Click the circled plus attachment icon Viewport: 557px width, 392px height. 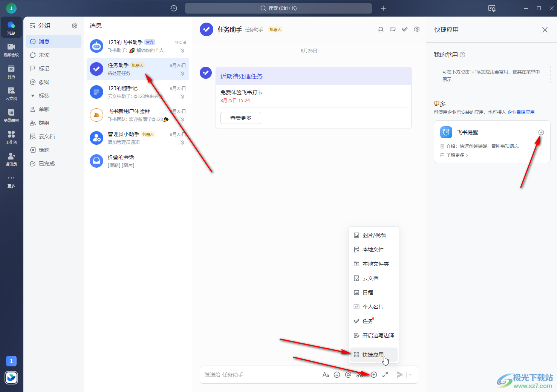coord(374,375)
